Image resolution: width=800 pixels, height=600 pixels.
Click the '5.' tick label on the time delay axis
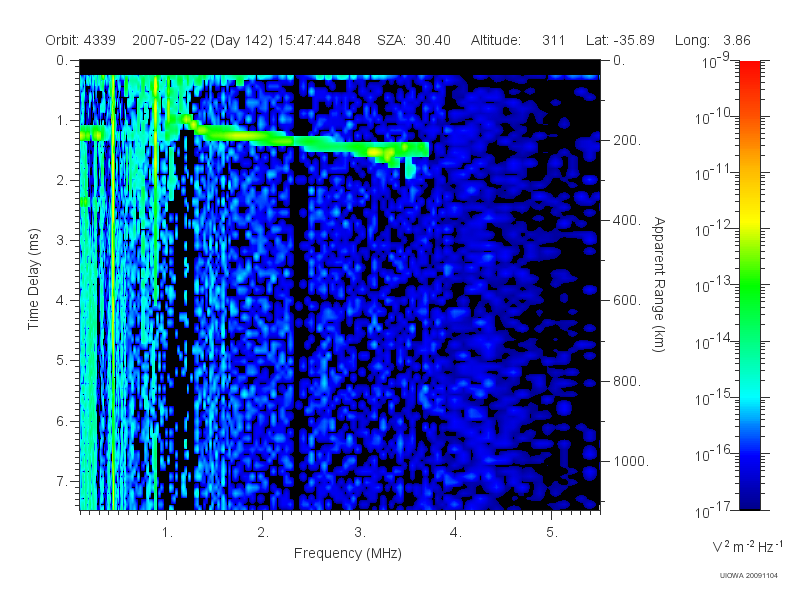62,361
